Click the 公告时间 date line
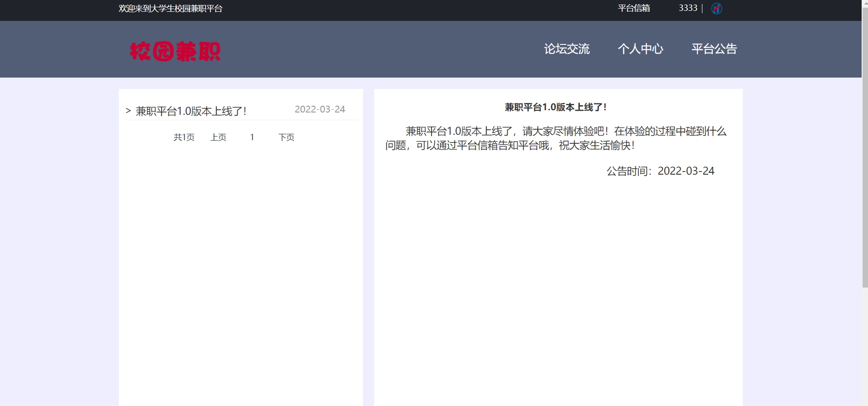 coord(660,171)
